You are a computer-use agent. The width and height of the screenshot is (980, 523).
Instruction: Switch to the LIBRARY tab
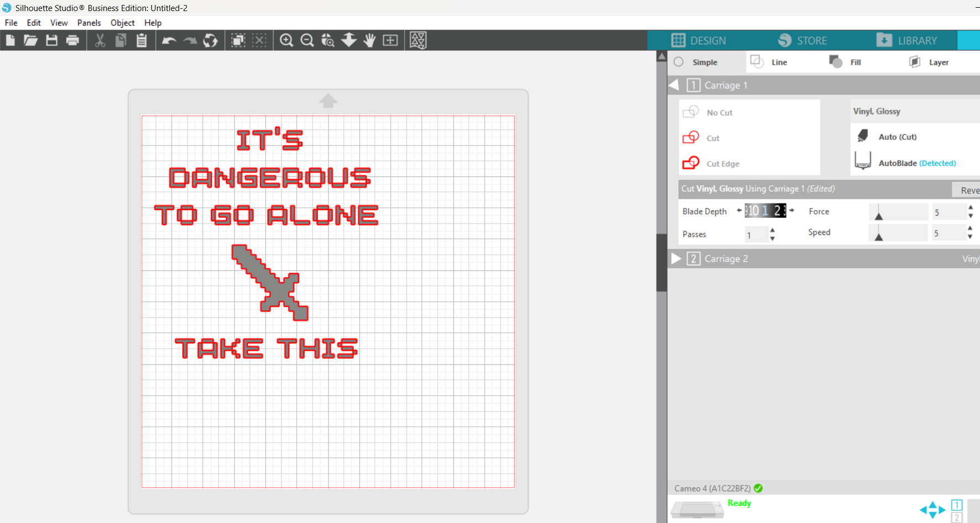pos(906,40)
